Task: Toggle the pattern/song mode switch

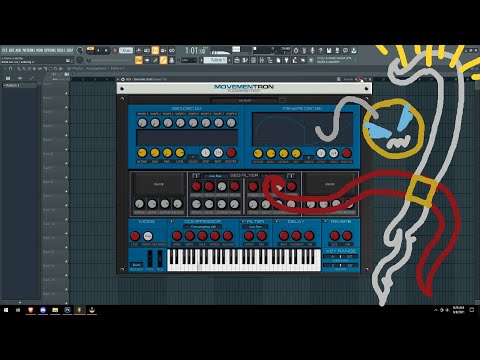Action: 90,50
